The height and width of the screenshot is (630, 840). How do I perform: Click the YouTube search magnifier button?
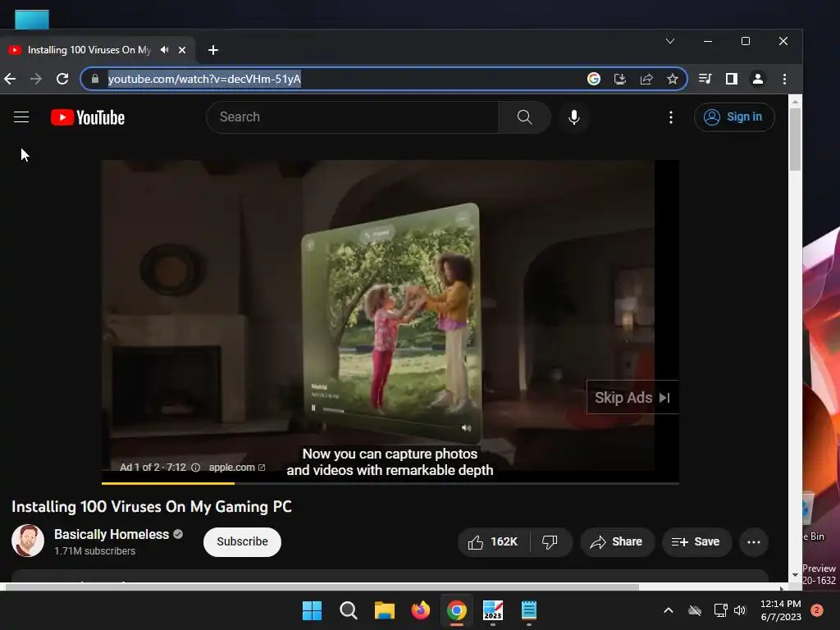[524, 116]
